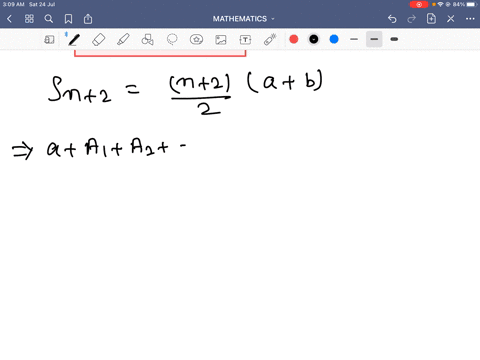
Task: Select the Pen tool
Action: [x=74, y=40]
